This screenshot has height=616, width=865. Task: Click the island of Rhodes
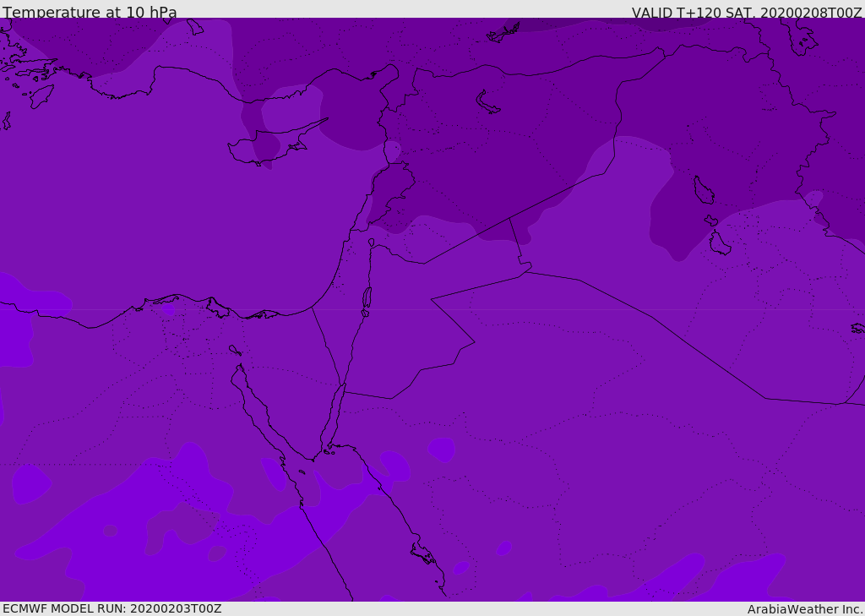(x=41, y=95)
